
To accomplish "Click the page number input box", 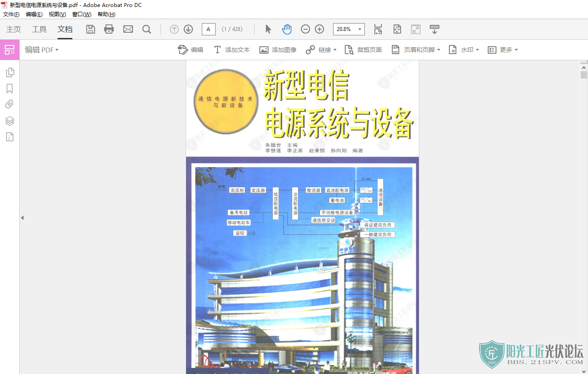I will (x=208, y=29).
